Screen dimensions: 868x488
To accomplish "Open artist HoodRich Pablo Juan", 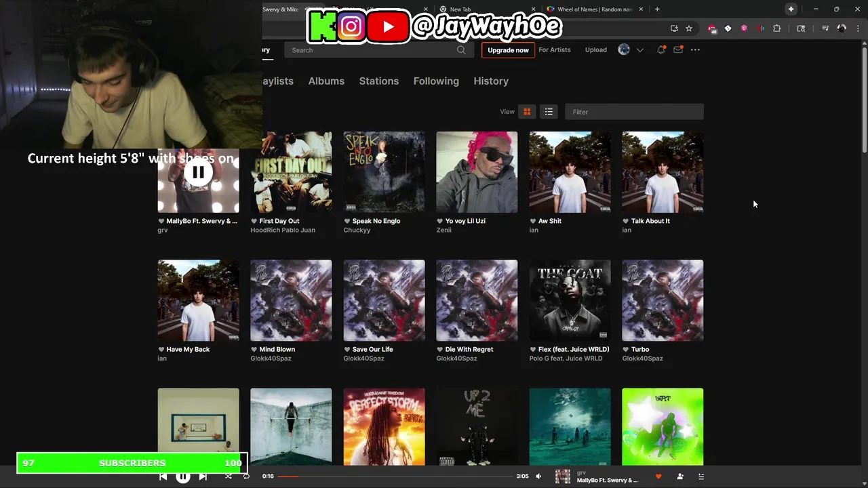I will click(x=283, y=230).
